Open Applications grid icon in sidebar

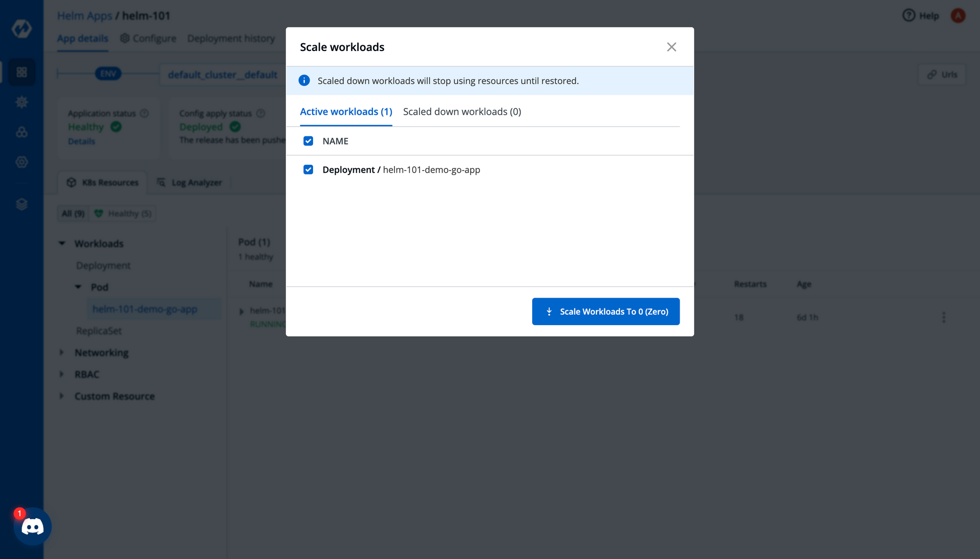pyautogui.click(x=22, y=72)
